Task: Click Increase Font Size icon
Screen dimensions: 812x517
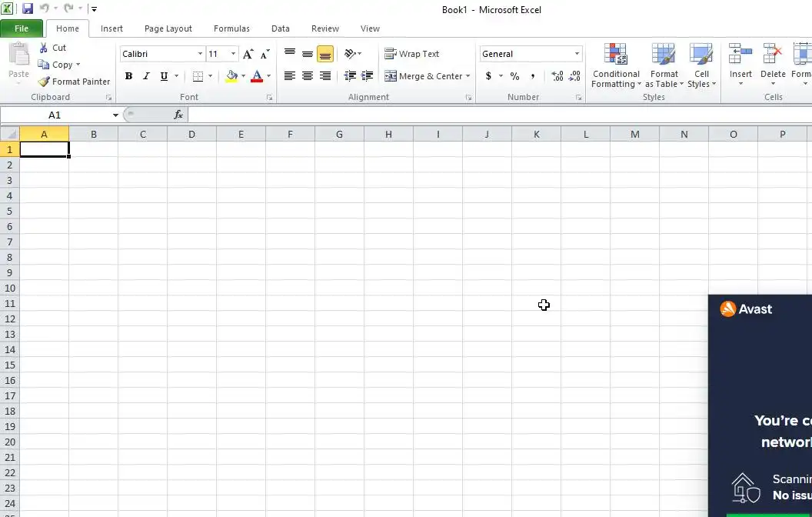Action: (248, 54)
